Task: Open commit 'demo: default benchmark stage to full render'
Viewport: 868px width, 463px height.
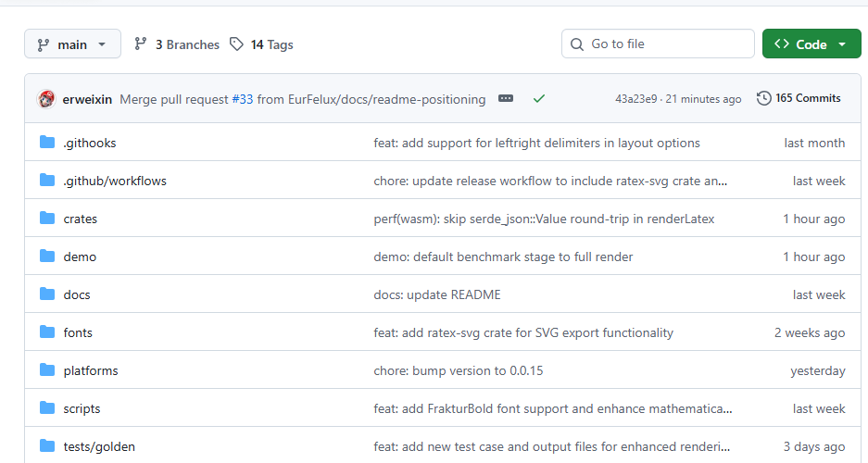Action: (x=503, y=257)
